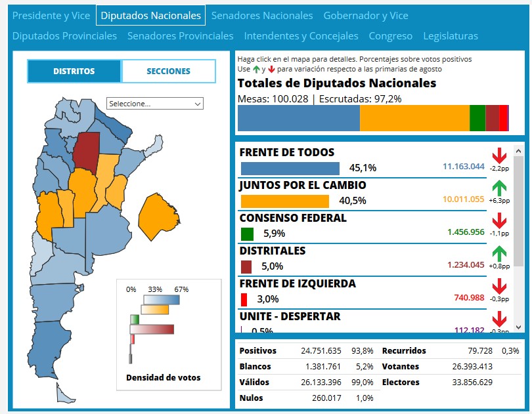Click the orange segment of the totals bar
Viewport: 532px width, 414px height.
click(414, 118)
